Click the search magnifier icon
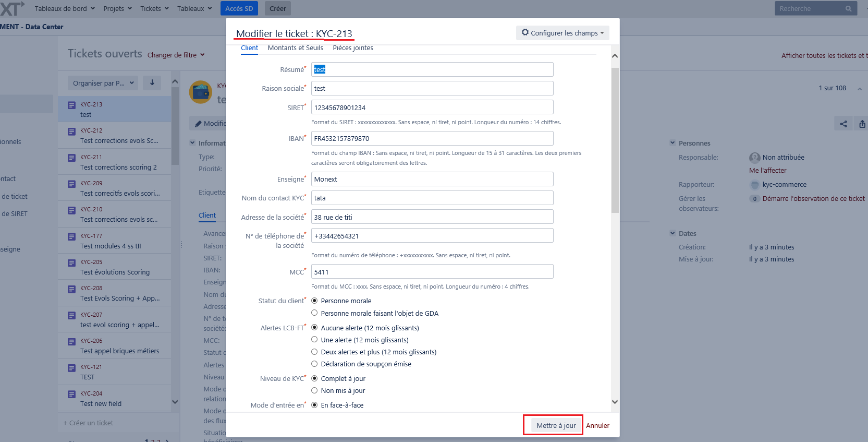868x442 pixels. [848, 9]
